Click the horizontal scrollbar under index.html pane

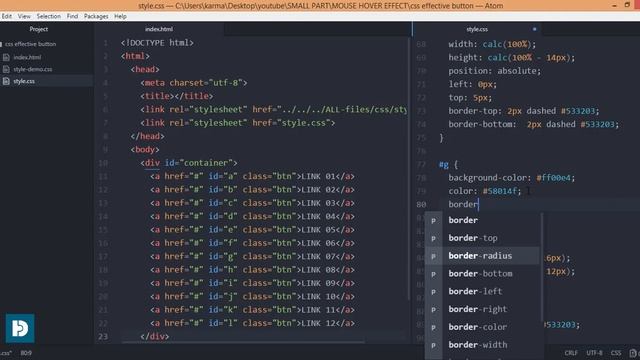243,342
